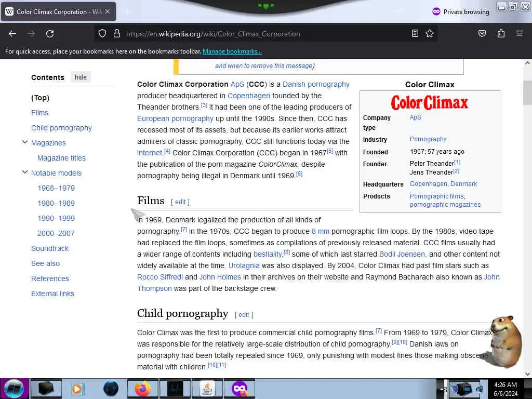Collapse the Magazines section chevron

pos(25,142)
